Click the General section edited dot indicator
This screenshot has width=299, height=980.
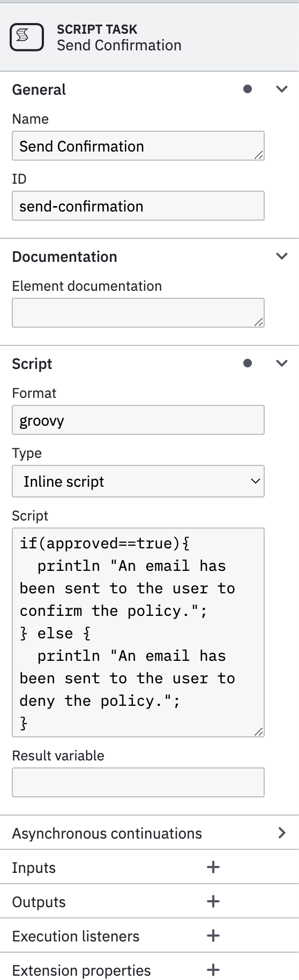click(x=248, y=89)
